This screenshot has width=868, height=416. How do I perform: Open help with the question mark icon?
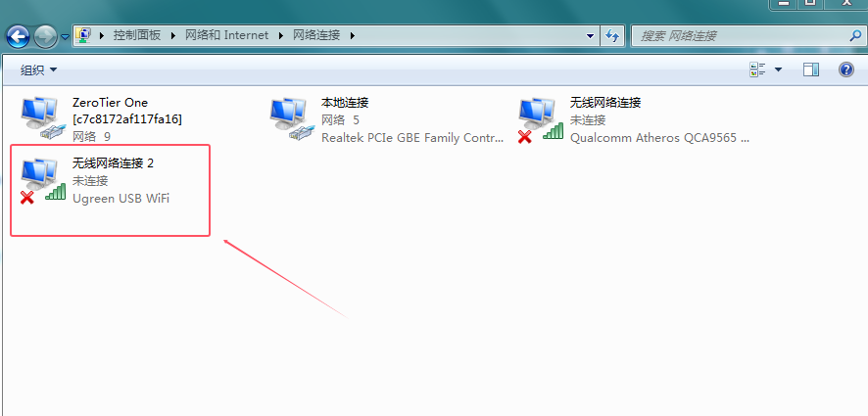(845, 69)
